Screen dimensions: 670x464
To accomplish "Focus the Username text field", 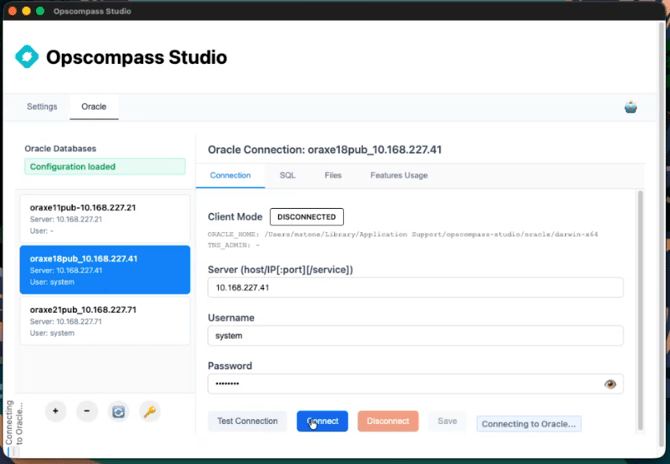I will [415, 336].
